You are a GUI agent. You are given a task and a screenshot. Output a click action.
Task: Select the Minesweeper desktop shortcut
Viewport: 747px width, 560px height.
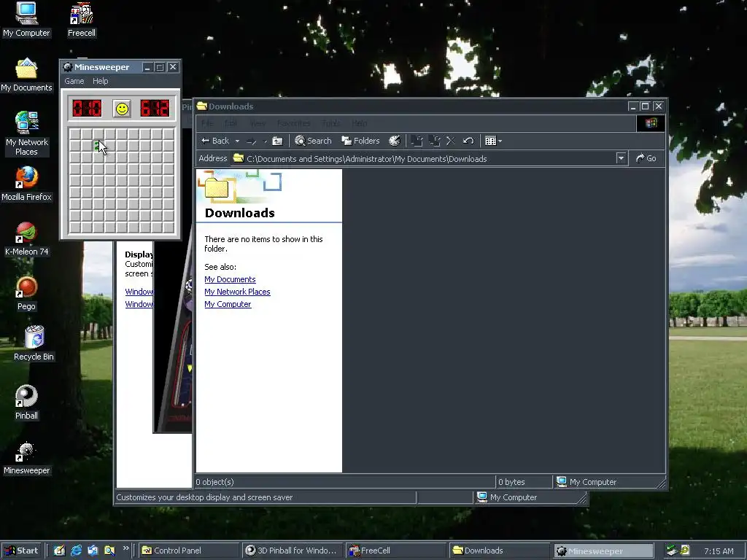(26, 458)
